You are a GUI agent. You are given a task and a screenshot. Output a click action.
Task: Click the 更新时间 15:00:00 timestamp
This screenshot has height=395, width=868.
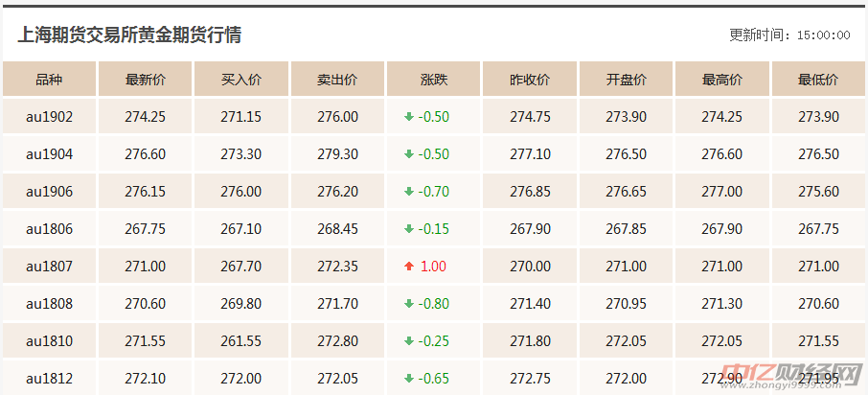[790, 35]
